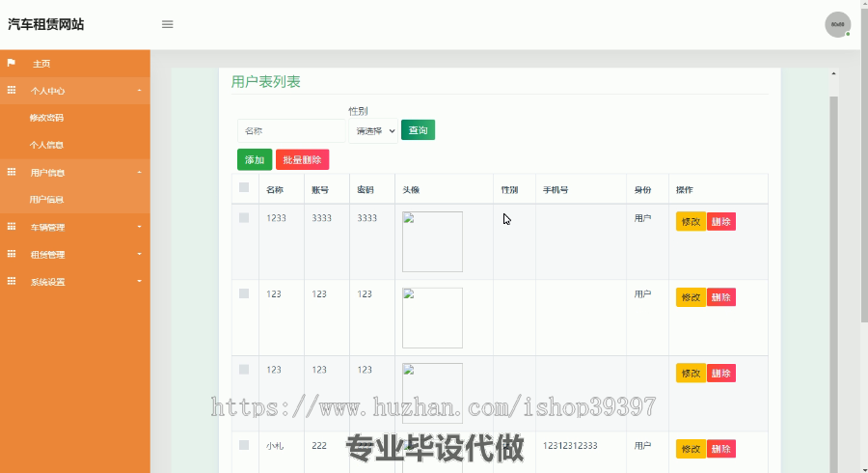Click the flag icon beside 主页
Image resolution: width=868 pixels, height=473 pixels.
pos(11,63)
